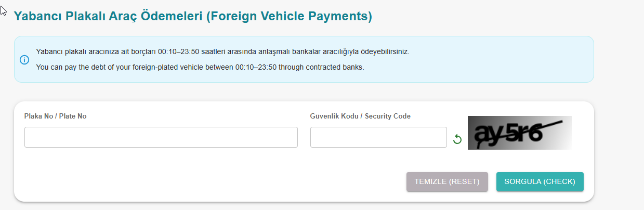
Task: Select the "Güvenlik Kodu / Security Code" label
Action: click(360, 116)
